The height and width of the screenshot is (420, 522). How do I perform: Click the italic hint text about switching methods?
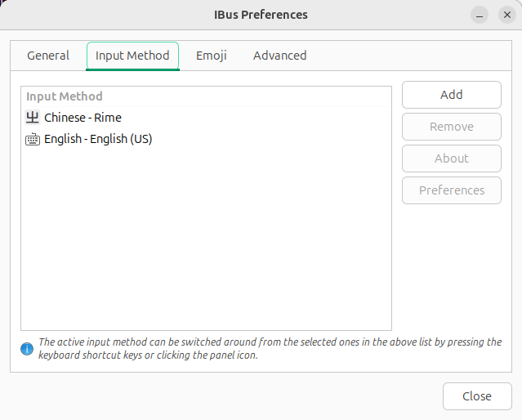pos(270,349)
